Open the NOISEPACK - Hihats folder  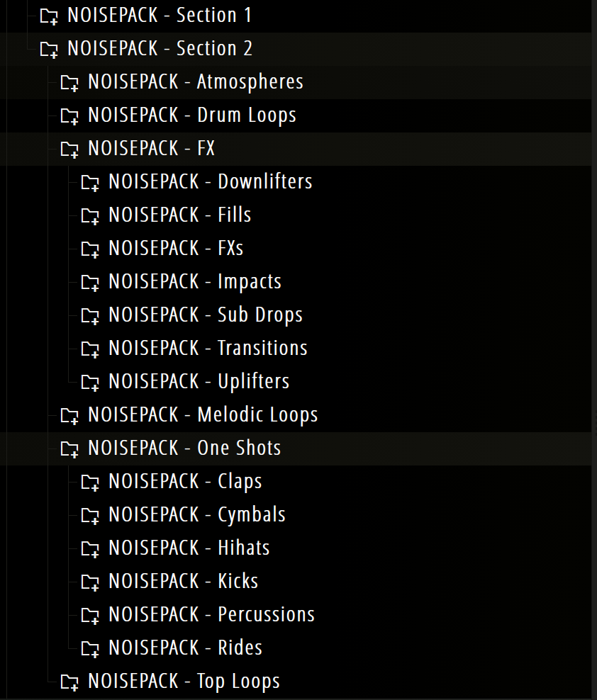click(x=189, y=548)
